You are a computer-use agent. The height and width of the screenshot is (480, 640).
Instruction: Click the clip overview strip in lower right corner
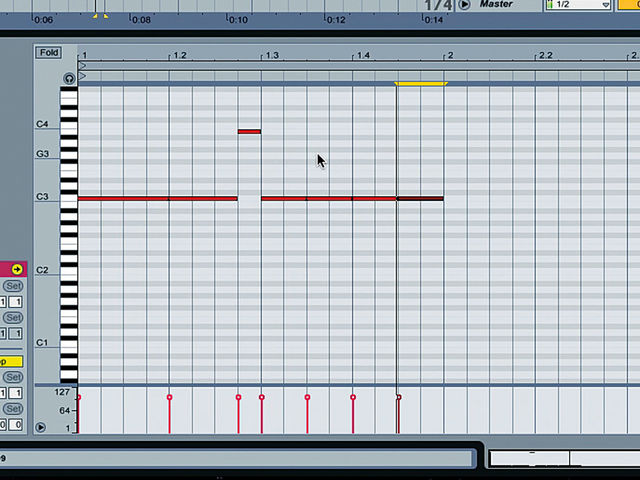[x=564, y=459]
